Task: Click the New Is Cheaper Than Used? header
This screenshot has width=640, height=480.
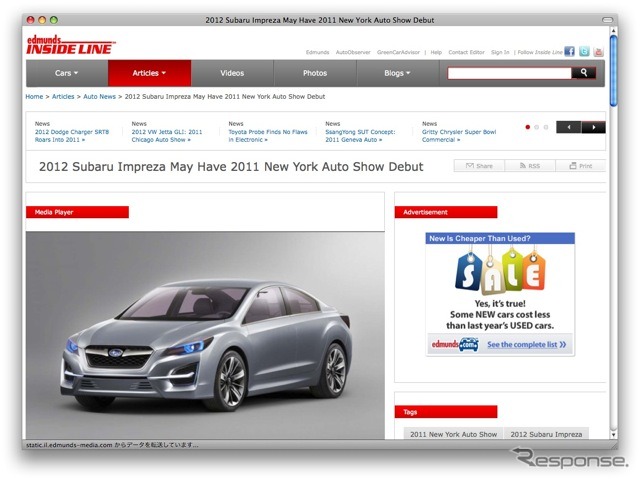Action: pyautogui.click(x=500, y=238)
